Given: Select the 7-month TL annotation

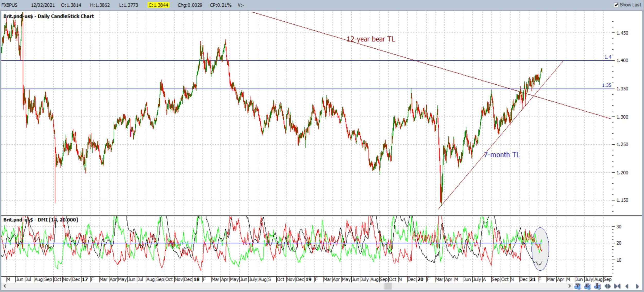Looking at the screenshot, I should pos(502,155).
